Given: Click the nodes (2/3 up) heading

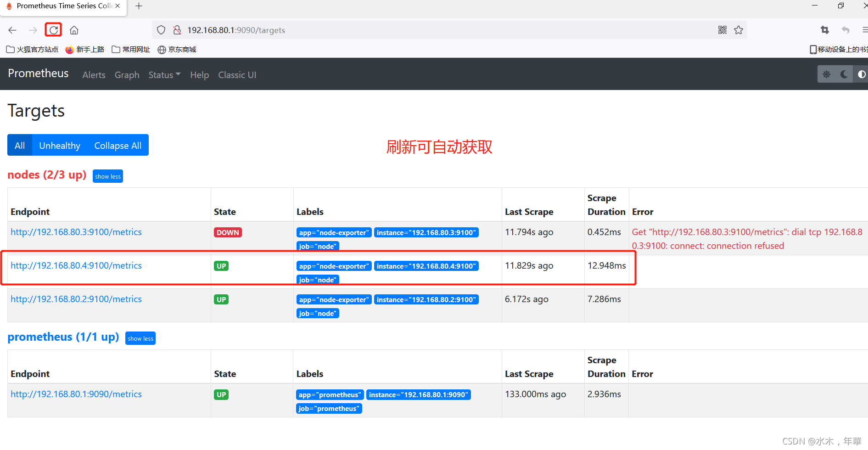Looking at the screenshot, I should [x=47, y=175].
